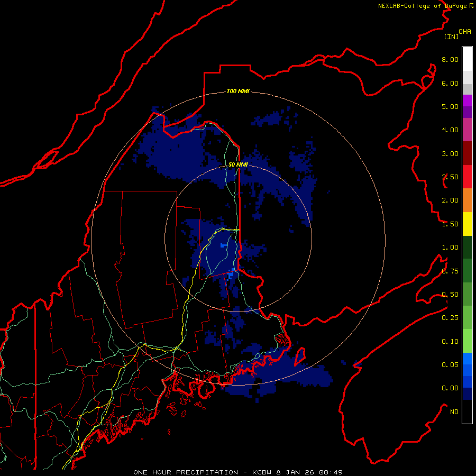Click the '0.25' legend value
This screenshot has height=476, width=476.
coord(450,318)
